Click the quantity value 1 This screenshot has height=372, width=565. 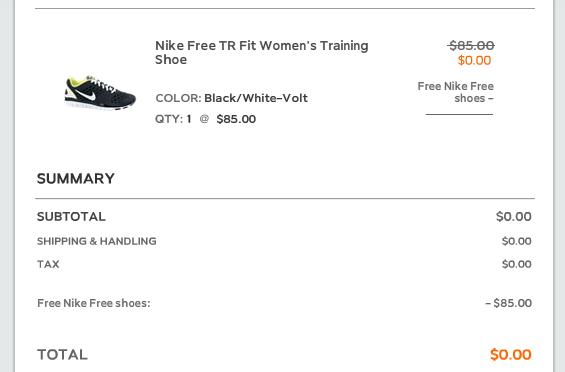tap(189, 119)
